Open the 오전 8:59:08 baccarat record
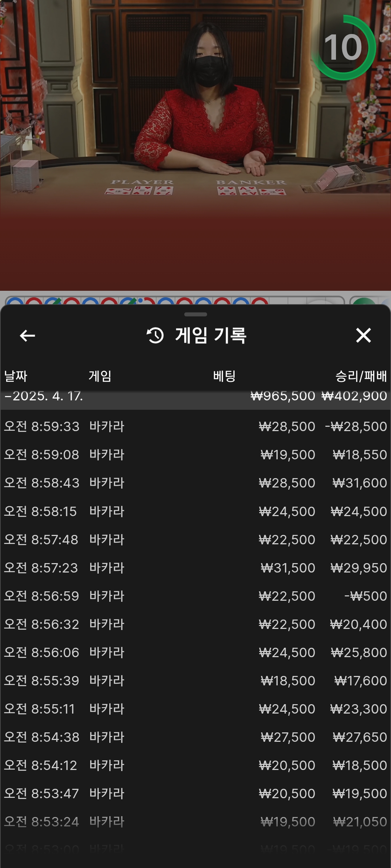The height and width of the screenshot is (868, 391). click(x=195, y=455)
